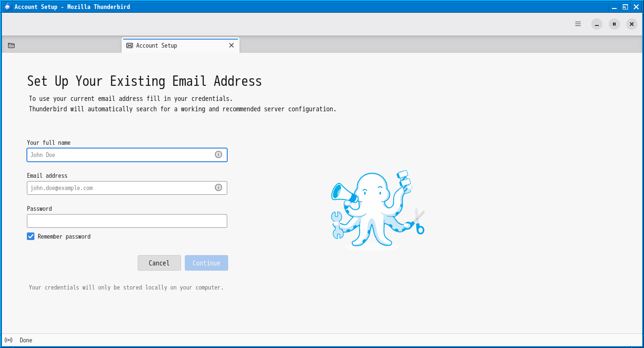Click the octopus mascot illustration

coord(378,209)
